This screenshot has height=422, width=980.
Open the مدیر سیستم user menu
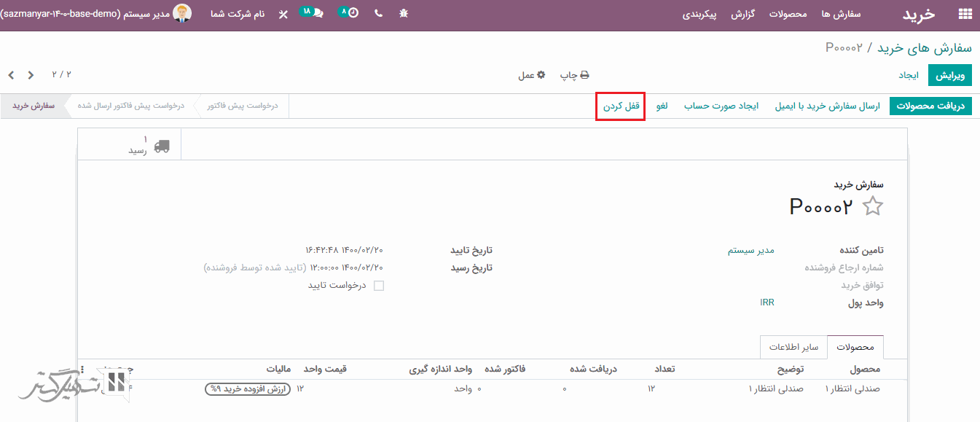click(x=96, y=14)
